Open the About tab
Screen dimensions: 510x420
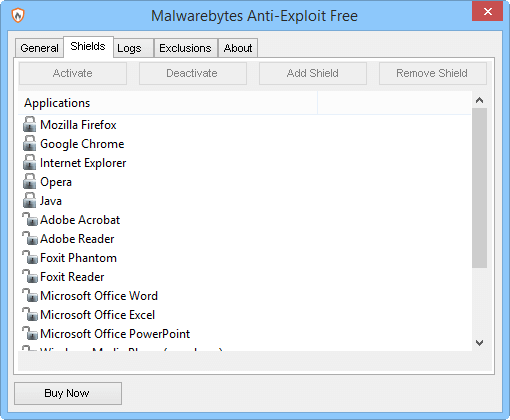pyautogui.click(x=238, y=48)
